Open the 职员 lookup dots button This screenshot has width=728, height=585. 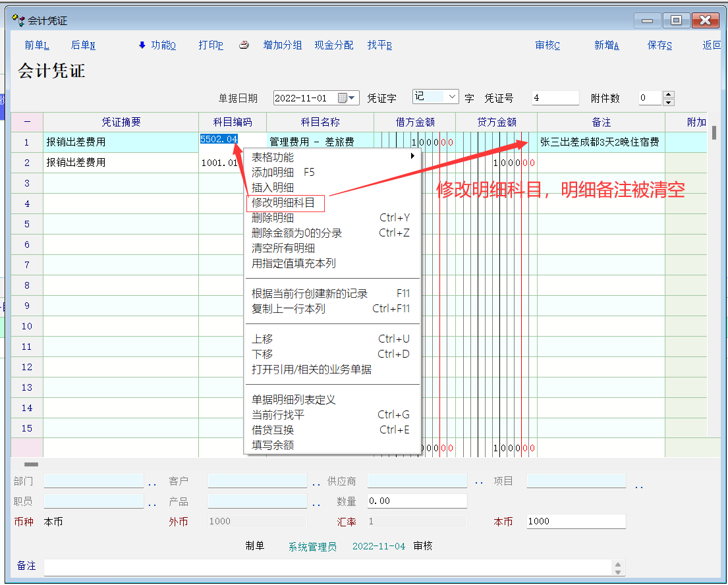click(152, 505)
